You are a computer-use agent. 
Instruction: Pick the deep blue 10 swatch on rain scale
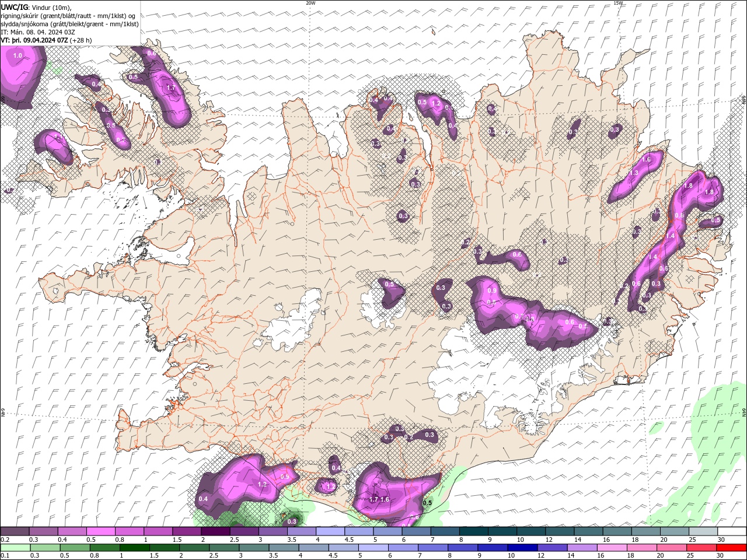click(x=522, y=548)
